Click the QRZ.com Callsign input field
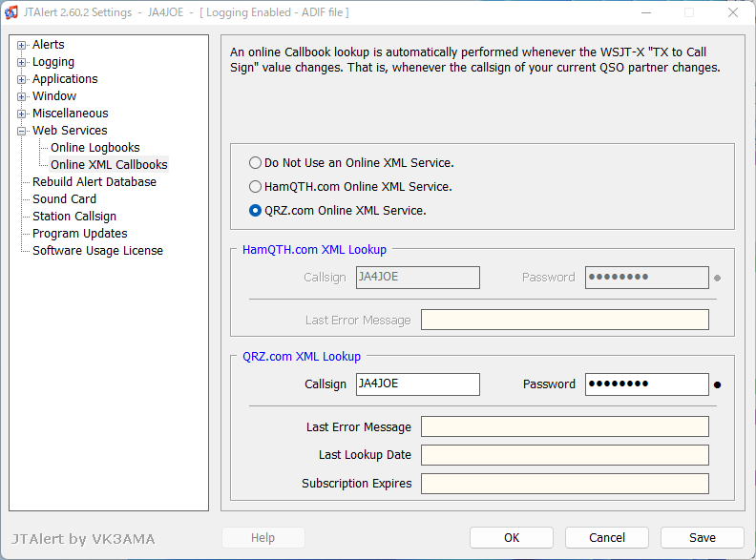The image size is (756, 560). 418,384
